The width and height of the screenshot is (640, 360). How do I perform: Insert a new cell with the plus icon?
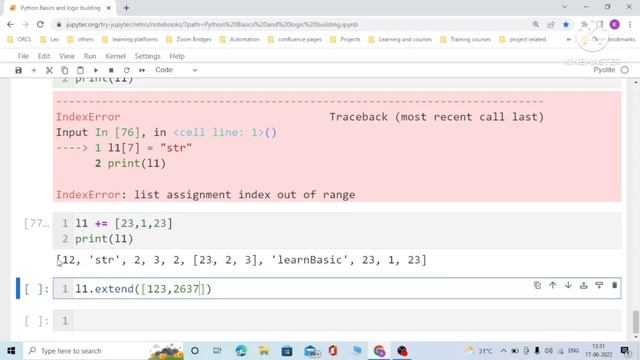tap(34, 70)
